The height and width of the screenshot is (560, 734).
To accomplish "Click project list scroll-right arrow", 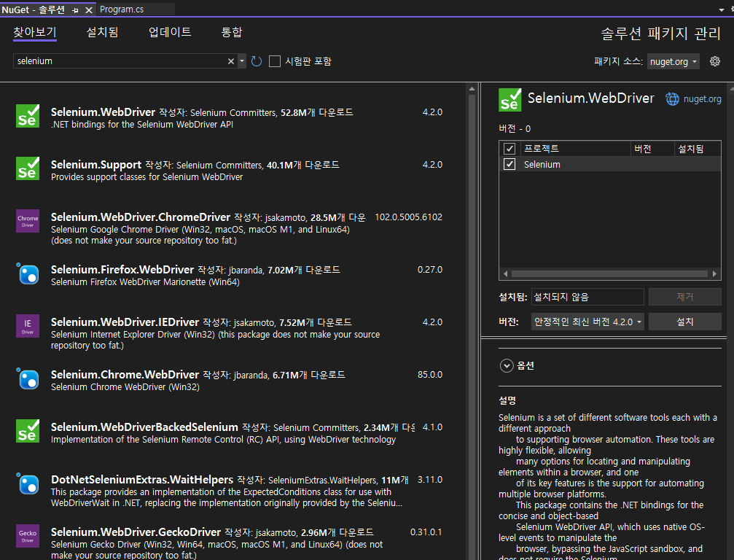I will pos(714,273).
